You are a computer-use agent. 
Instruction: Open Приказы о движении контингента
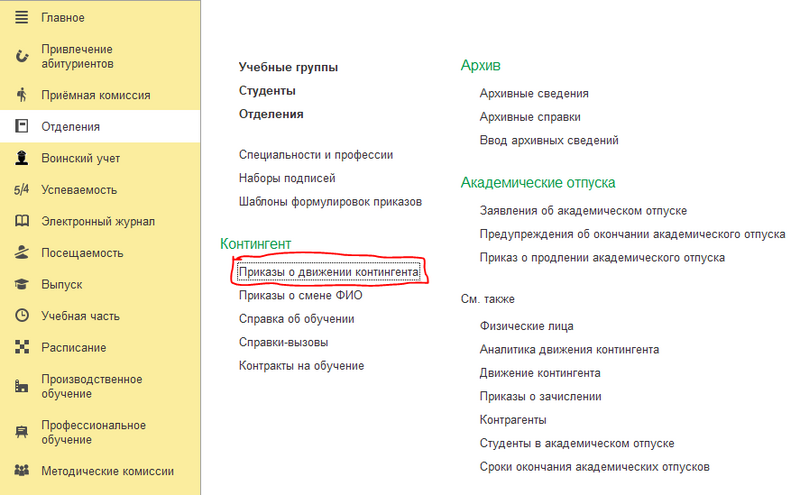(329, 272)
